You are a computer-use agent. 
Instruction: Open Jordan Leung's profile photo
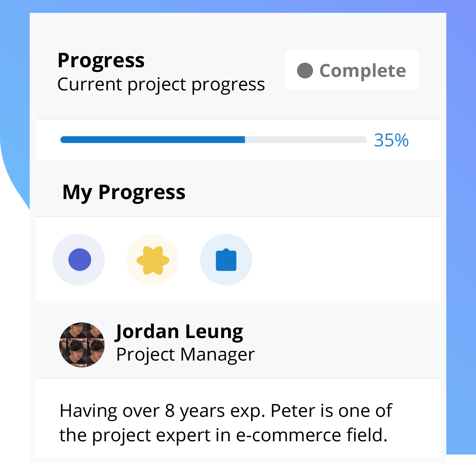tap(82, 345)
